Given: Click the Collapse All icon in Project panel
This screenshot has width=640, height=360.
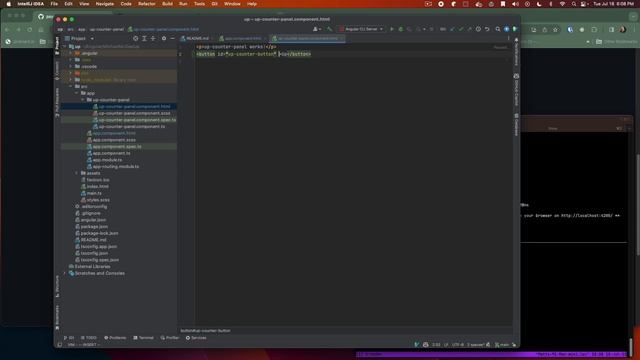Looking at the screenshot, I should 153,38.
